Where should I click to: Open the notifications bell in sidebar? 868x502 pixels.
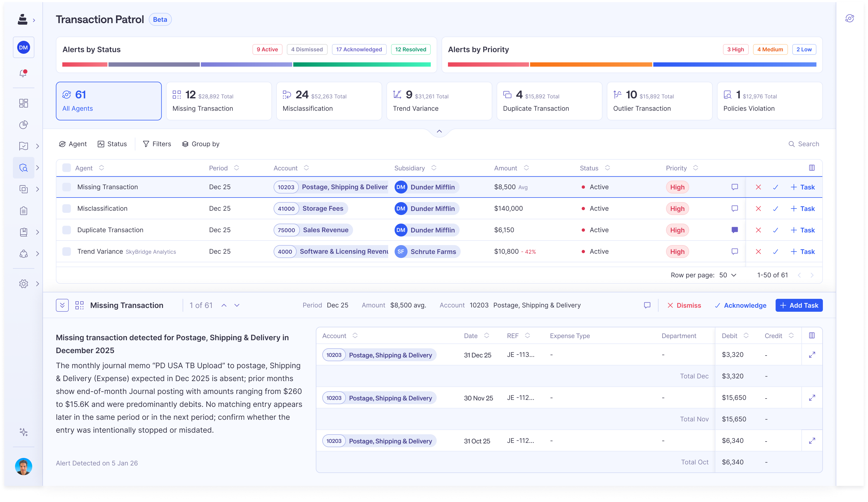pyautogui.click(x=23, y=73)
